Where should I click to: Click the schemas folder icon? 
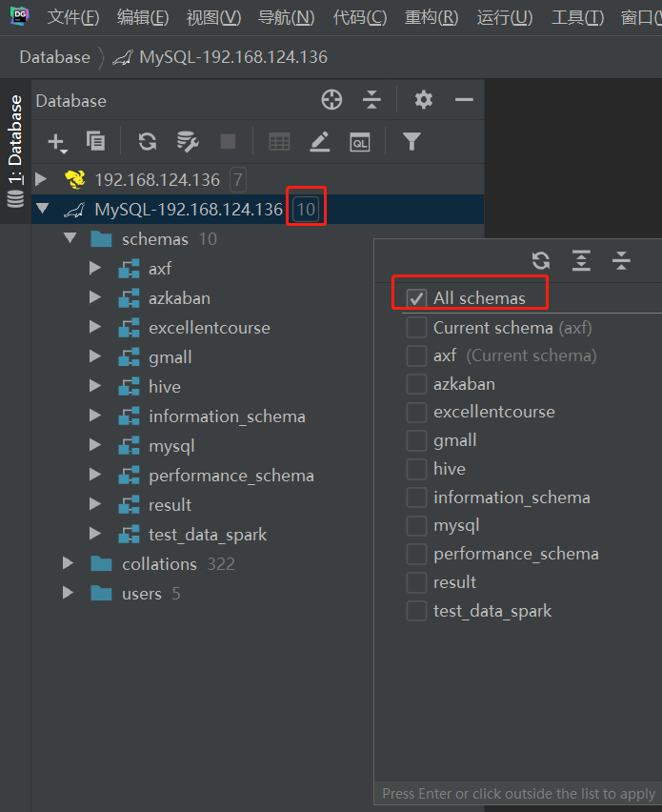pyautogui.click(x=101, y=239)
